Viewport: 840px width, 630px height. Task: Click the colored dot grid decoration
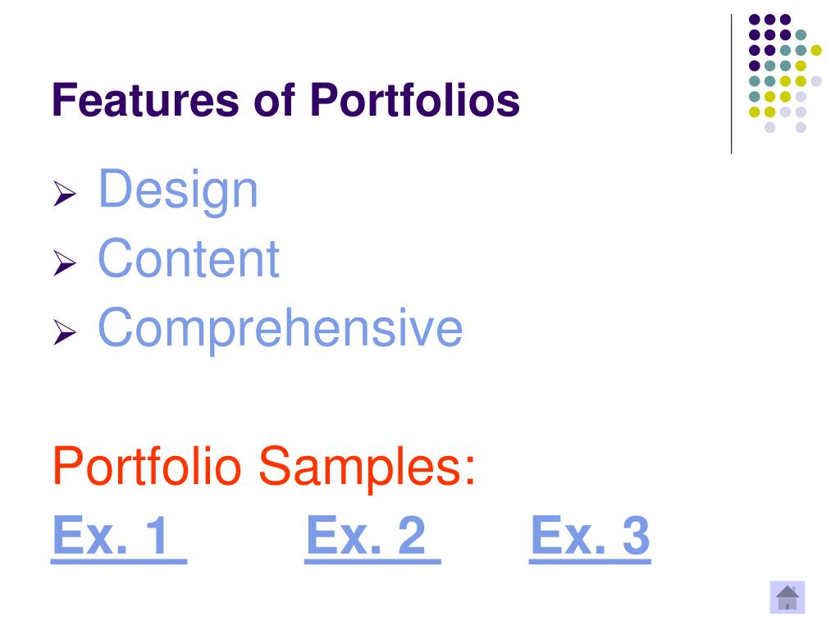[x=785, y=73]
